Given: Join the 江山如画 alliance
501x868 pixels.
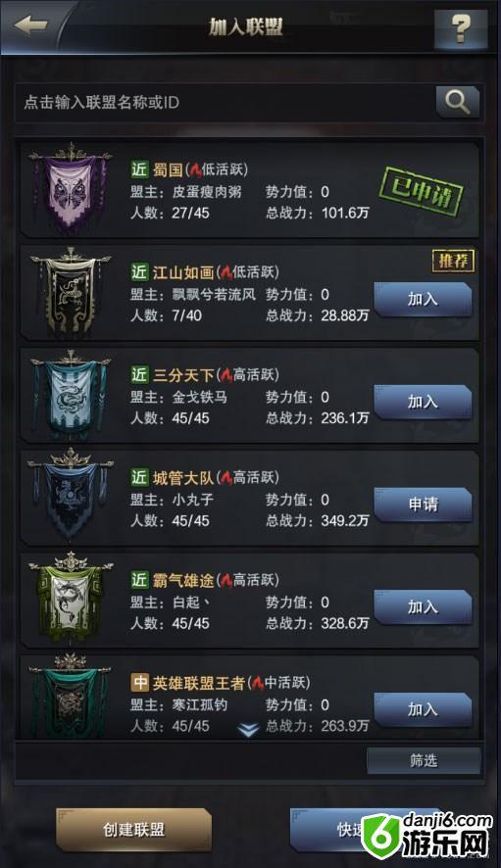Looking at the screenshot, I should (423, 300).
